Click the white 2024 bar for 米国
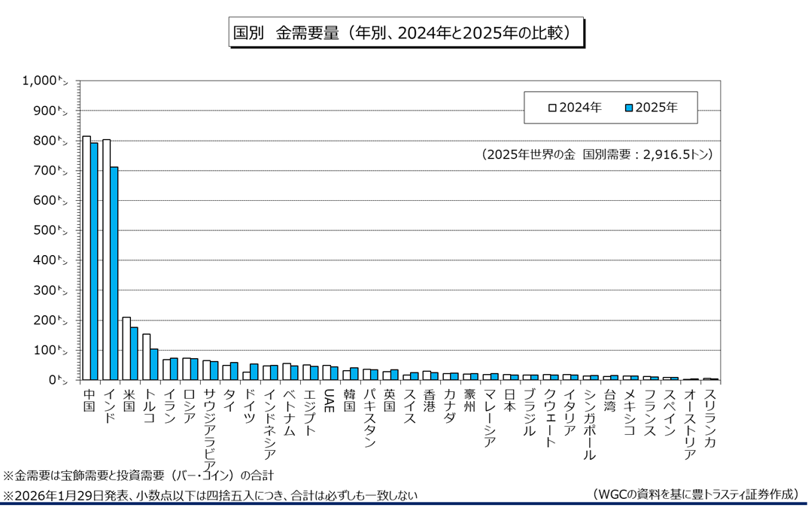Screen dimensions: 808x532 coord(126,348)
